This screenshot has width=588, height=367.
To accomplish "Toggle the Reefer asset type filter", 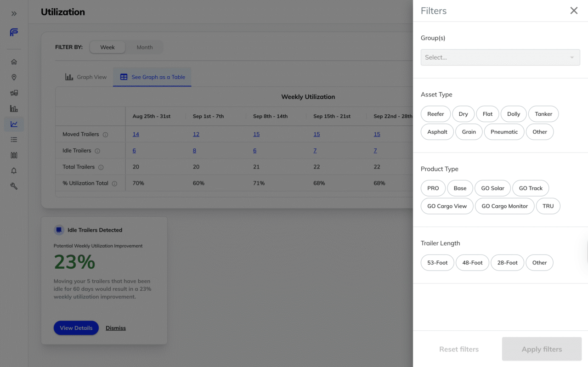I will tap(435, 114).
